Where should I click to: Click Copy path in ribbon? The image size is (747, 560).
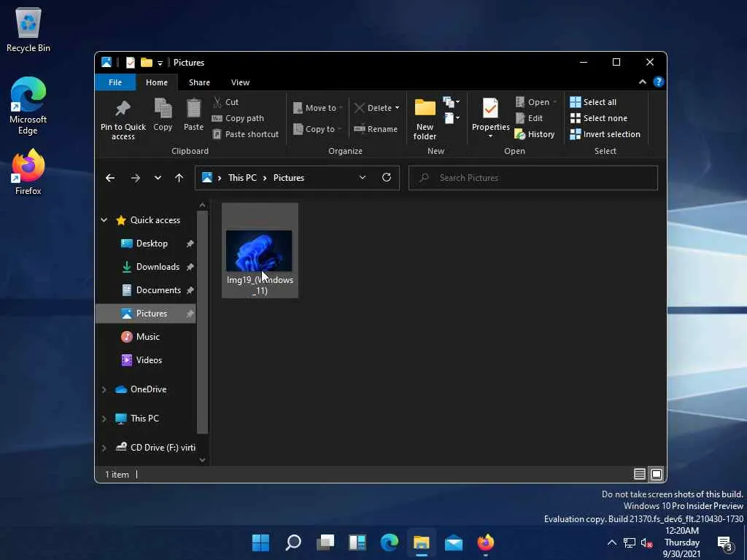[238, 118]
